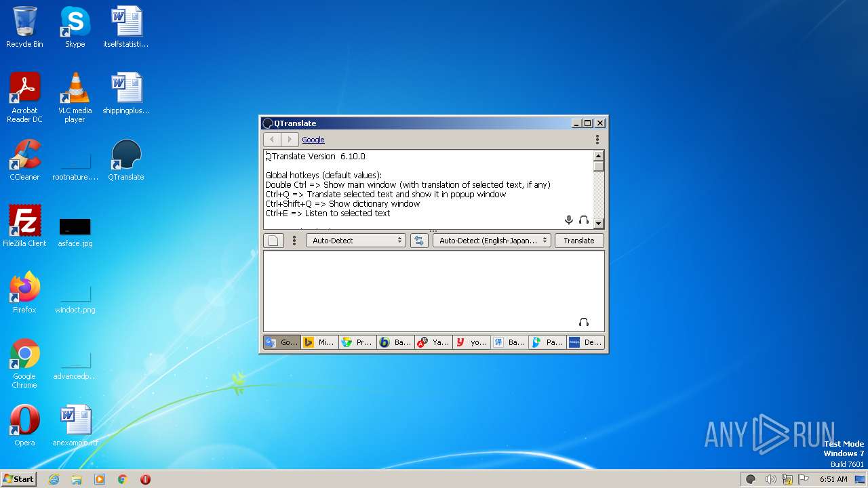This screenshot has width=868, height=488.
Task: Select the DeepL service tab
Action: 585,342
